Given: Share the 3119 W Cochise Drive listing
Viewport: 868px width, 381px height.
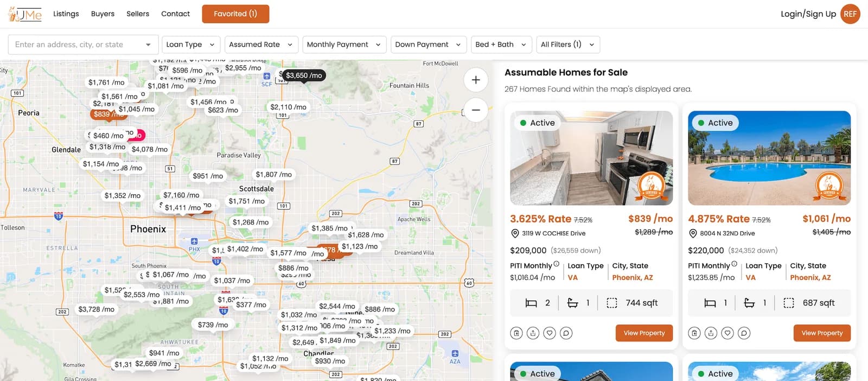Looking at the screenshot, I should click(x=533, y=333).
